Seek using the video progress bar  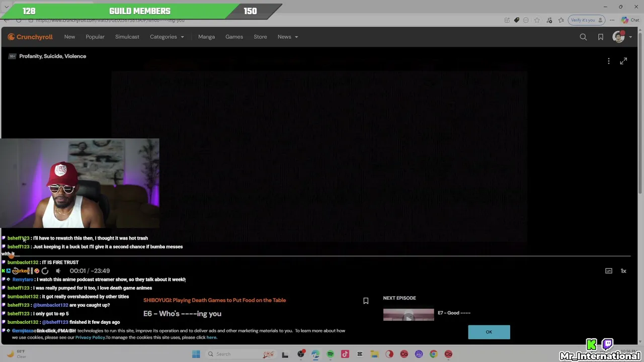(322, 256)
